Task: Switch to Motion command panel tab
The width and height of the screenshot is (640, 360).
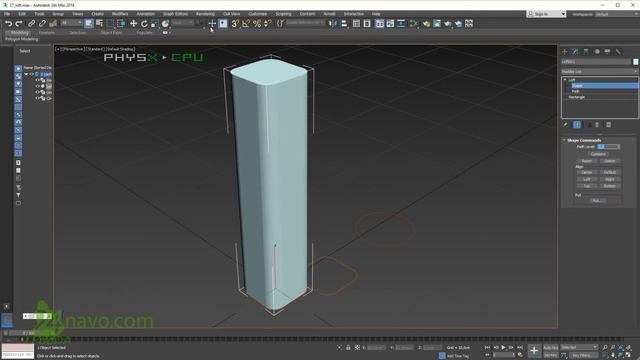Action: click(x=597, y=52)
